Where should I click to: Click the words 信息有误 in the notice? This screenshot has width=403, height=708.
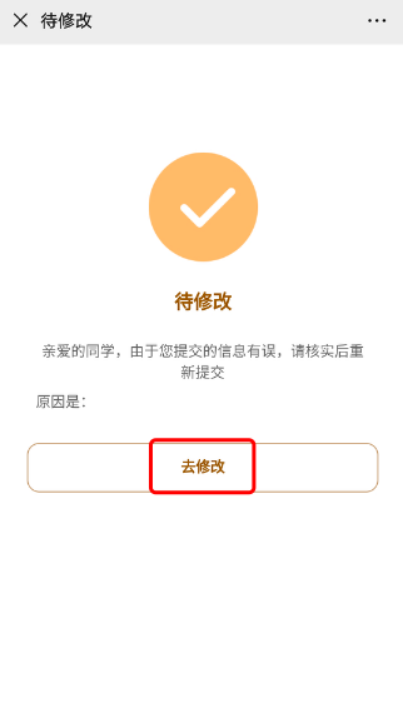point(246,351)
